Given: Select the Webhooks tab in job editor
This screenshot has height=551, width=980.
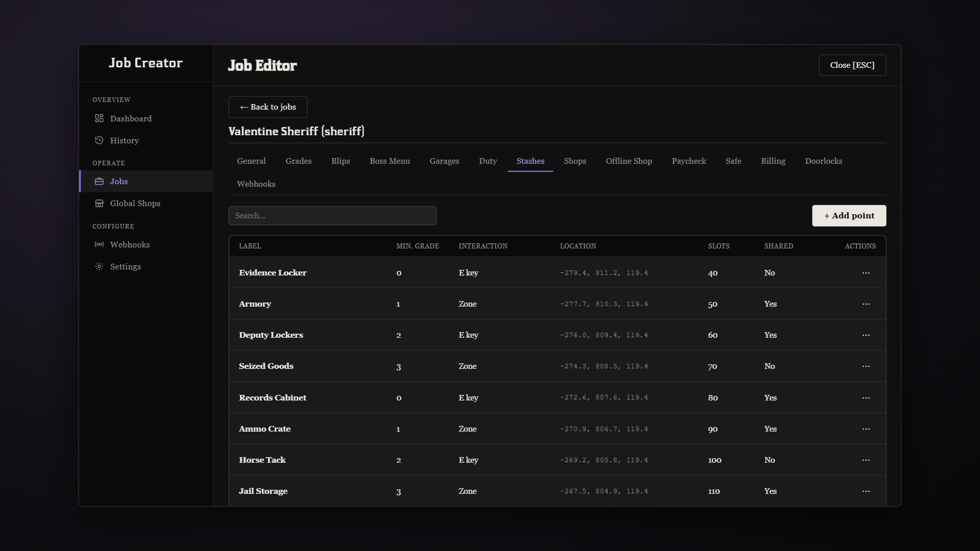Looking at the screenshot, I should pyautogui.click(x=256, y=184).
